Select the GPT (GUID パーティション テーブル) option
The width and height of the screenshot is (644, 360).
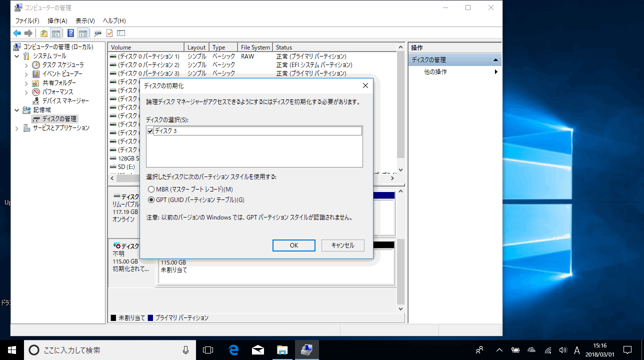(151, 200)
